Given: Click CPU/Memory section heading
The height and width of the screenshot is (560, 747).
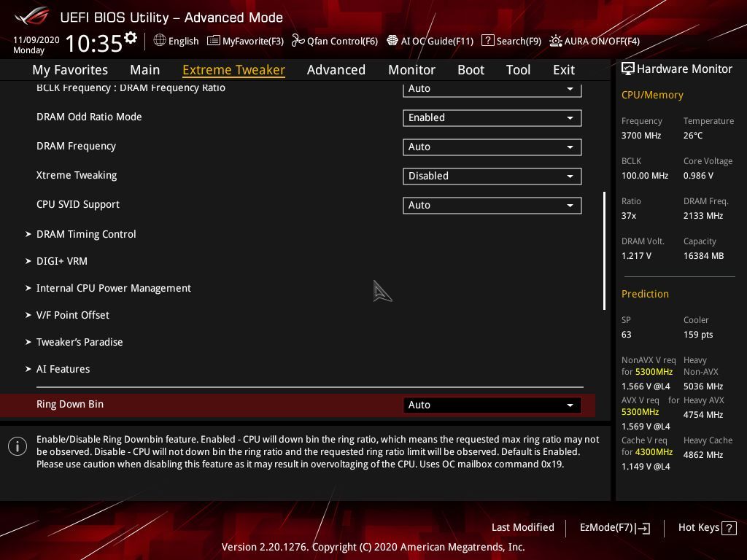Looking at the screenshot, I should [x=652, y=96].
